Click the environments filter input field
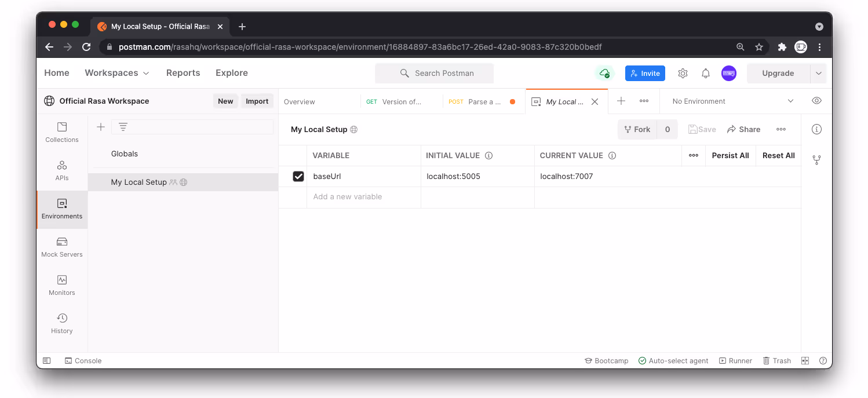The width and height of the screenshot is (868, 398). click(192, 127)
